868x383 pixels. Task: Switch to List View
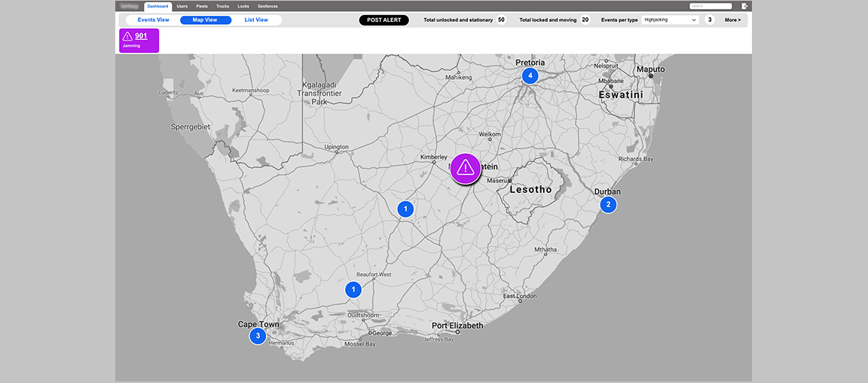(x=256, y=20)
